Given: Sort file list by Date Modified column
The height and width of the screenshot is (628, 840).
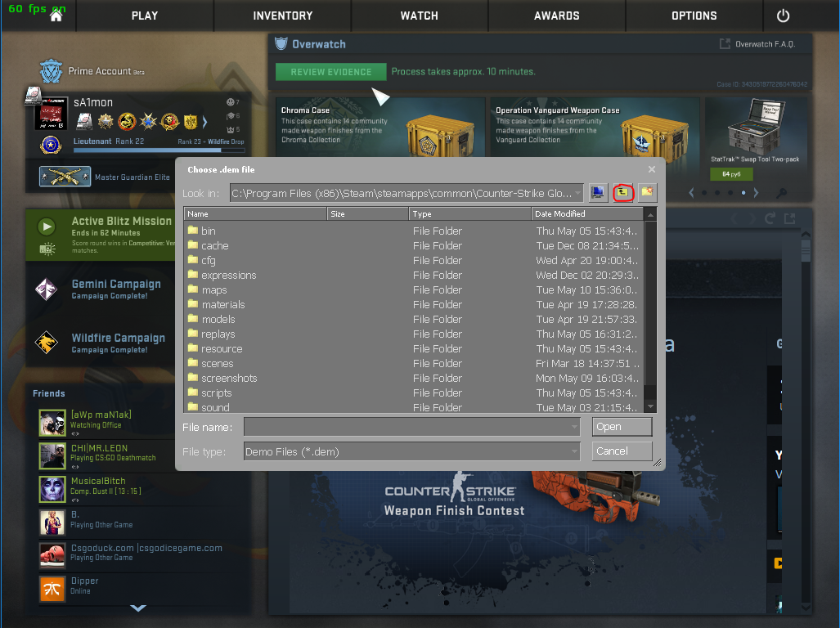Looking at the screenshot, I should (x=587, y=213).
